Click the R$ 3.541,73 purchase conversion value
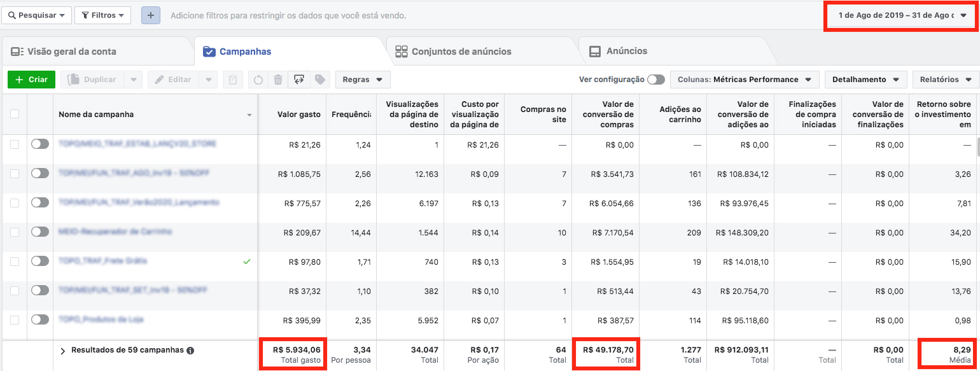The image size is (980, 371). [x=612, y=174]
